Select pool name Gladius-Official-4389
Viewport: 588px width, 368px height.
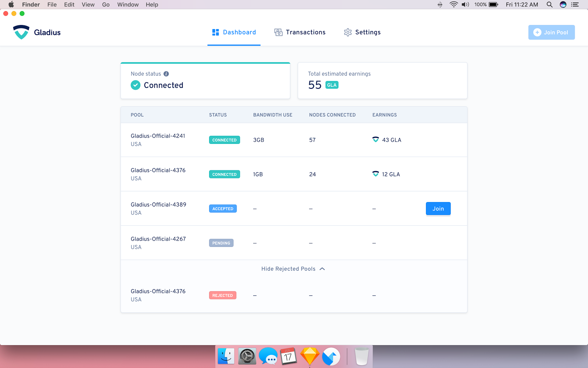pyautogui.click(x=158, y=205)
